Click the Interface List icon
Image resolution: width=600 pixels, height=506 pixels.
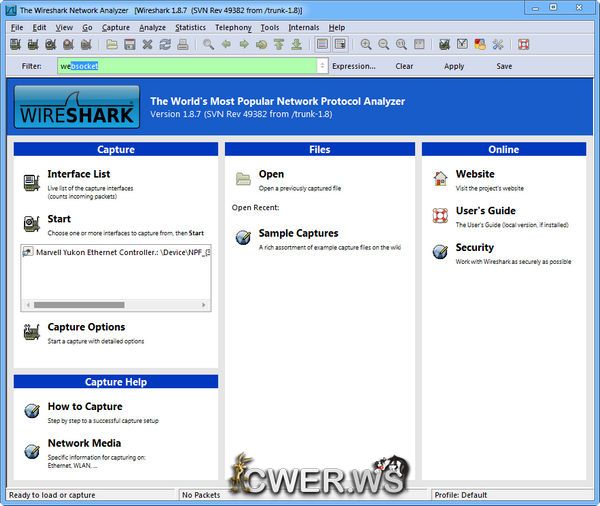coord(31,181)
